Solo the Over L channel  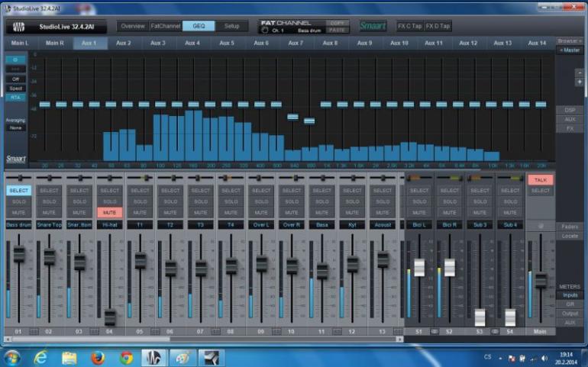pyautogui.click(x=261, y=201)
